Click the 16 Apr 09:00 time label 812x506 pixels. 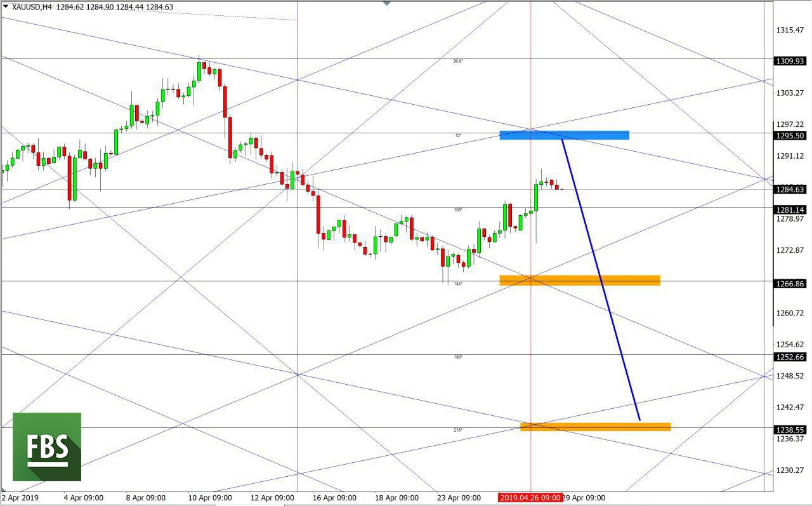click(334, 498)
